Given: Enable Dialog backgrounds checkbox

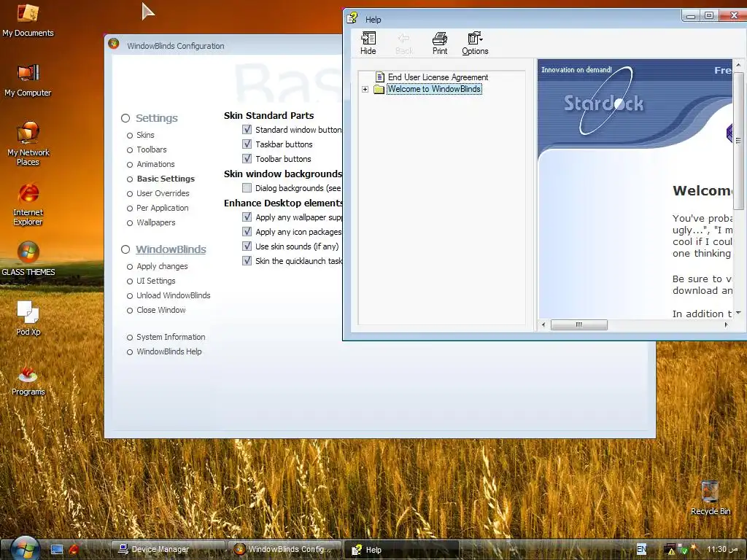Looking at the screenshot, I should coord(247,187).
